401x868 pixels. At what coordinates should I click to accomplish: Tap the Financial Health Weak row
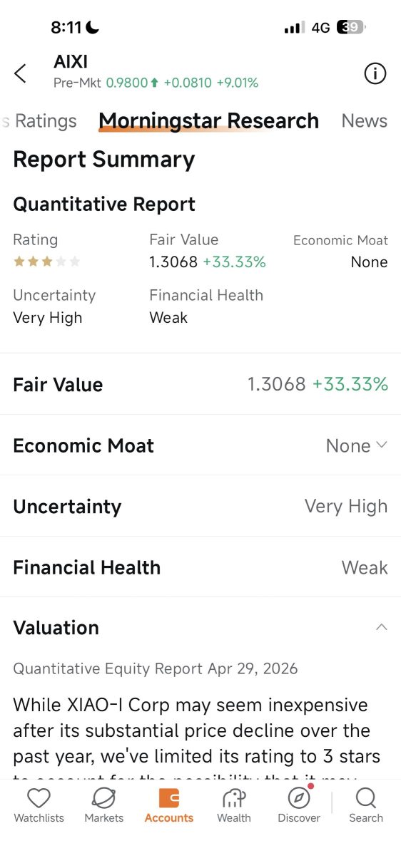click(200, 567)
